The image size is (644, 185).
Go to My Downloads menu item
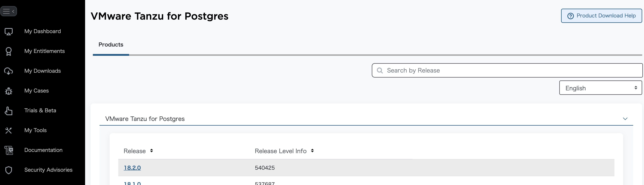[x=43, y=71]
